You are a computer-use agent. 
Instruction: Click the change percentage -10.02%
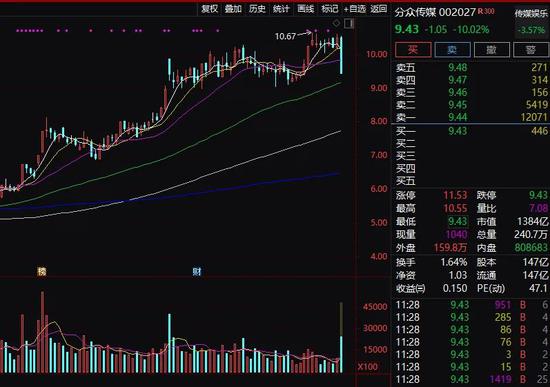coord(471,29)
